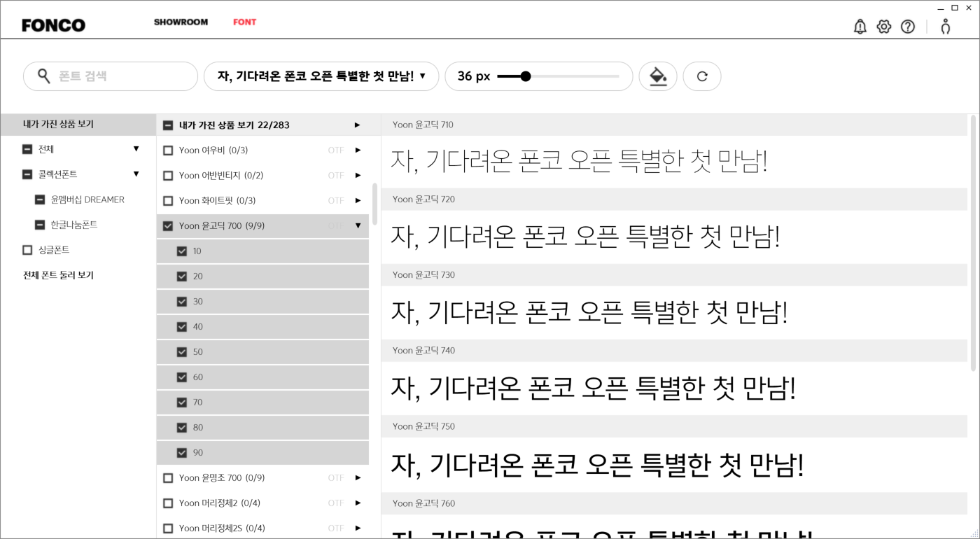Expand the Yoon 어반빈티지 family arrow
This screenshot has width=980, height=539.
pos(358,176)
